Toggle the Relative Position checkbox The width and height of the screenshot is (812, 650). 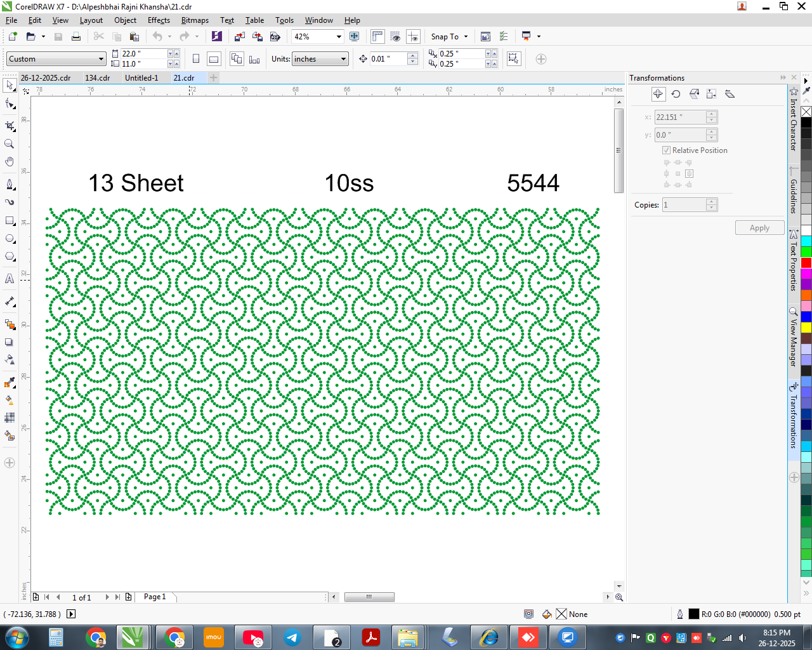(667, 150)
